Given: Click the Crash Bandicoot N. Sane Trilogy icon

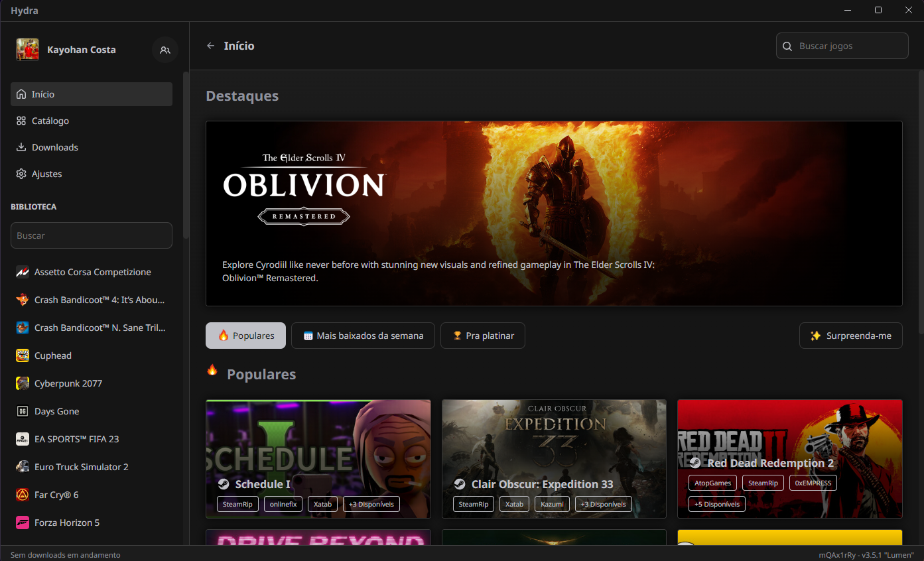Looking at the screenshot, I should tap(23, 328).
